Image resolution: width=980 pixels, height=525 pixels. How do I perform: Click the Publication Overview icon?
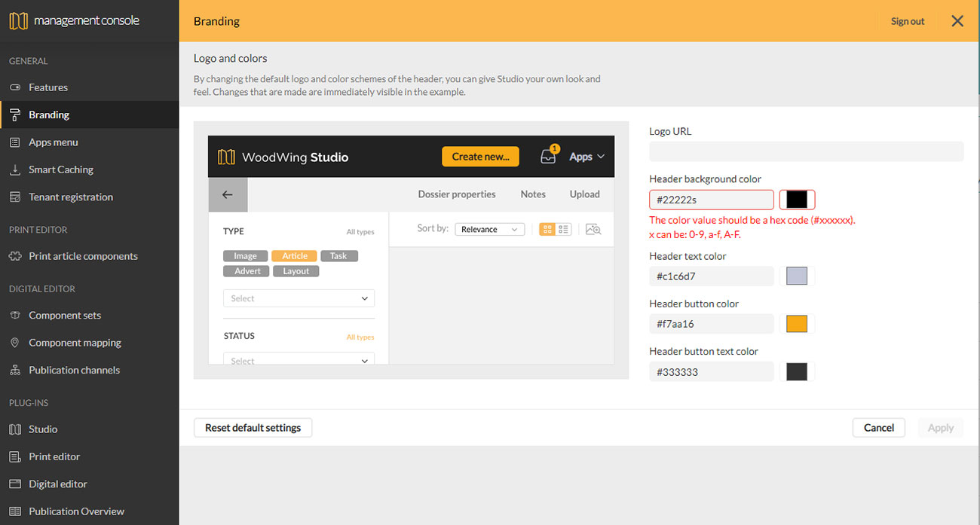pos(15,511)
